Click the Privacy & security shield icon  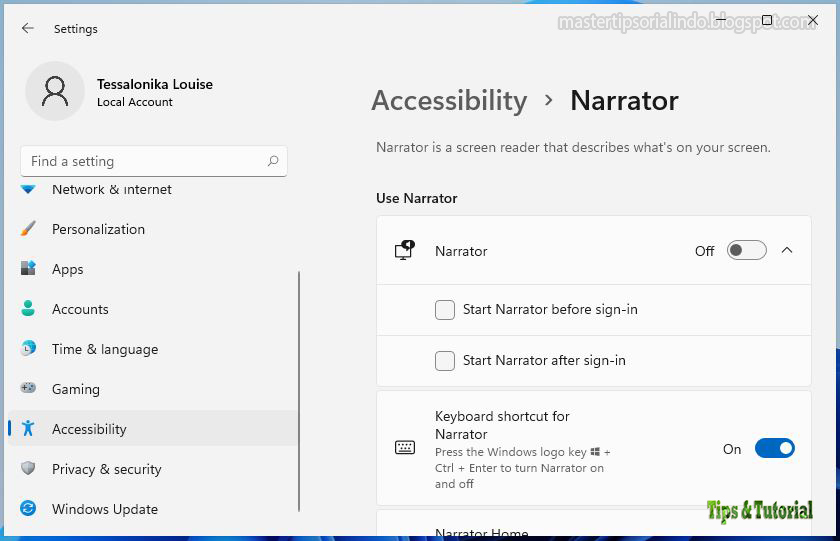point(28,469)
